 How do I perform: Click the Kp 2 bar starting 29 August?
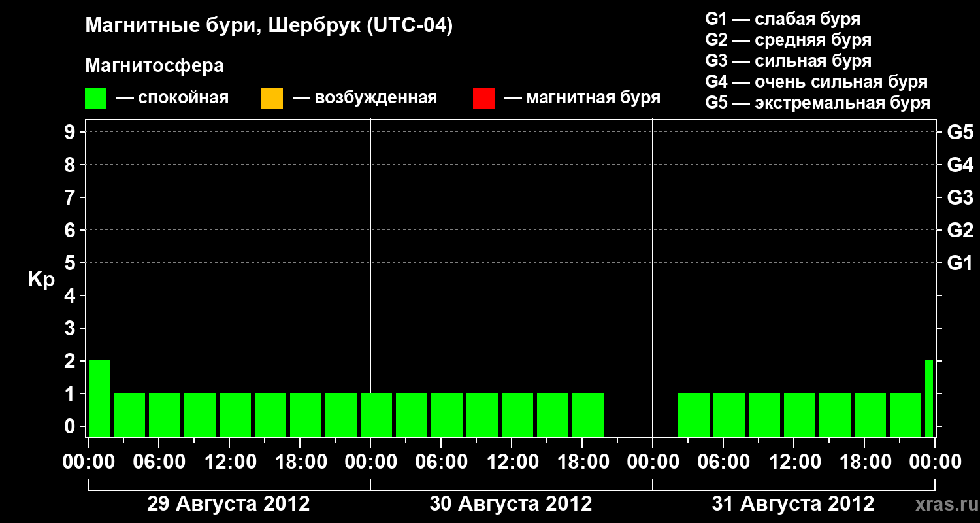[x=99, y=398]
